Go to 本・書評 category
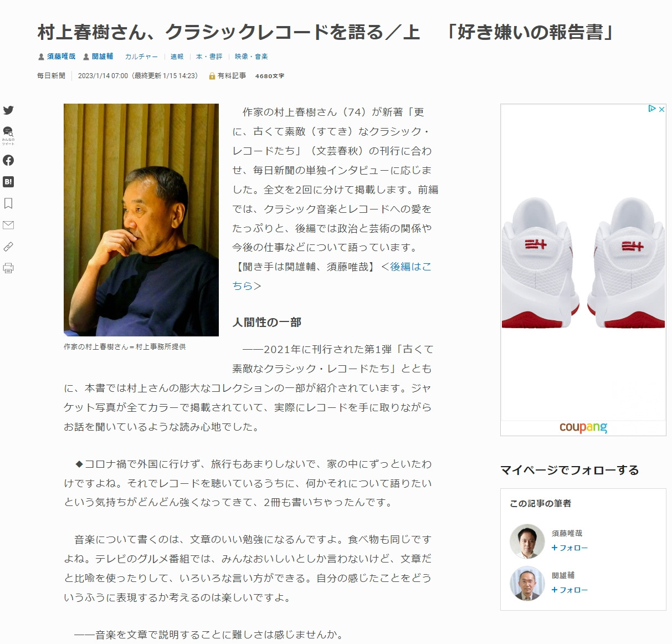 [209, 57]
